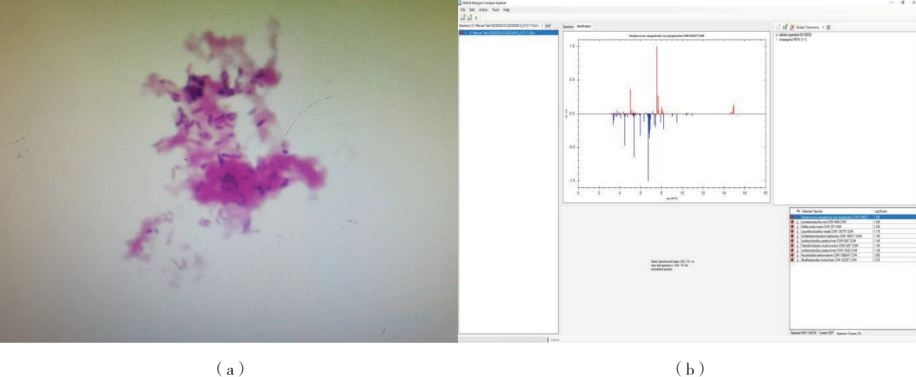Viewport: 916px width, 377px height.
Task: Switch to the Current MSP tab at the bottom
Action: click(x=826, y=333)
